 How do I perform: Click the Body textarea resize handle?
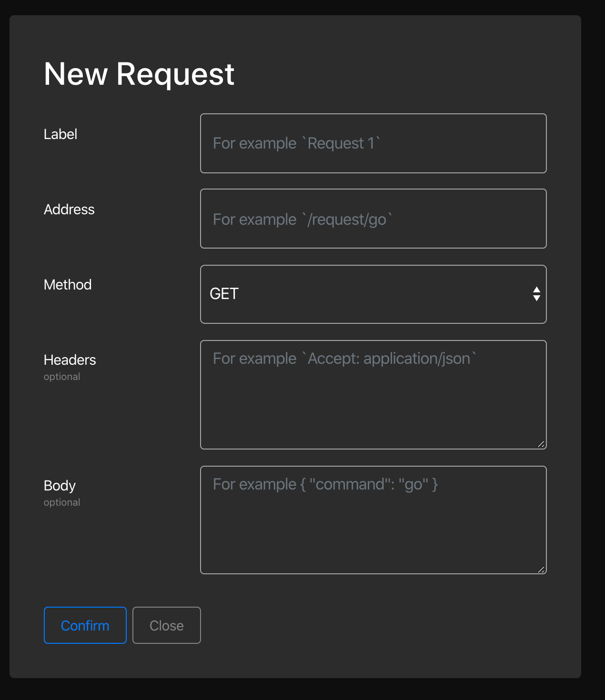pyautogui.click(x=541, y=569)
